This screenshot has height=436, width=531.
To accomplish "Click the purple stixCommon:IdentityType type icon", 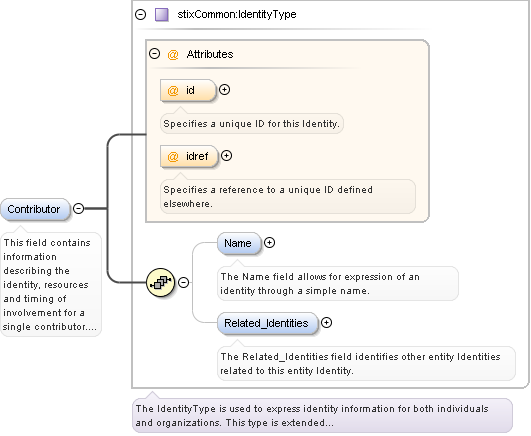I will [x=162, y=15].
